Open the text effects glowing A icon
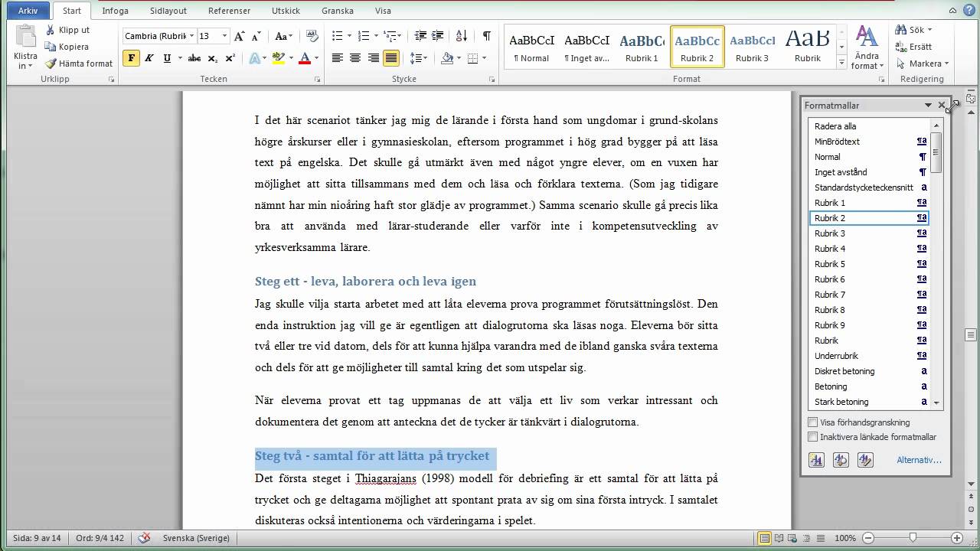 pos(254,58)
